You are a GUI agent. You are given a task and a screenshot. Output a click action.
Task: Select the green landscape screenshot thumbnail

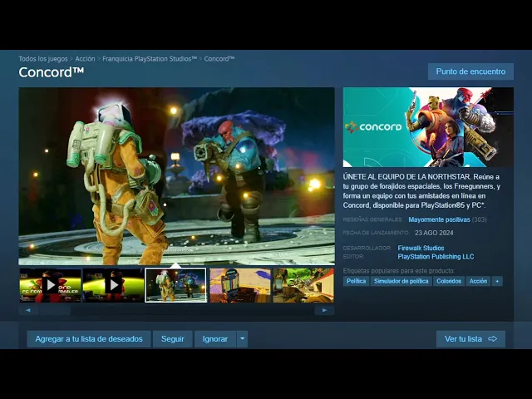pyautogui.click(x=303, y=285)
